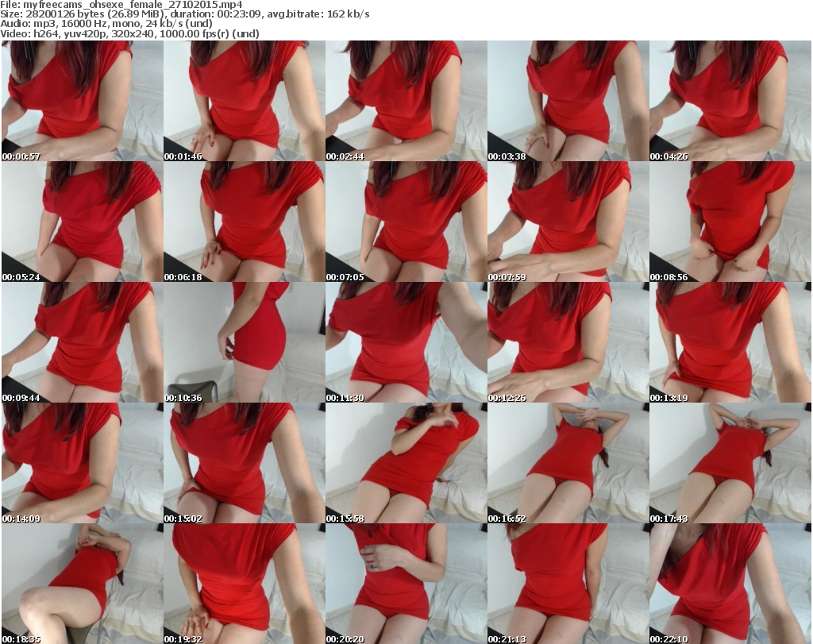Select the frame at 00:08:56
Image resolution: width=813 pixels, height=644 pixels.
[x=730, y=222]
